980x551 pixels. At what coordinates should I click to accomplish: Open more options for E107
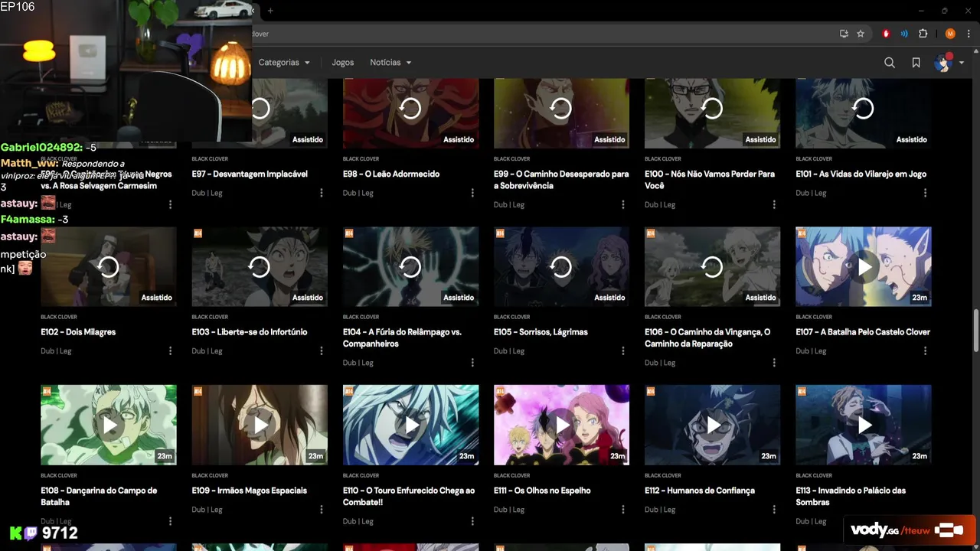(925, 350)
